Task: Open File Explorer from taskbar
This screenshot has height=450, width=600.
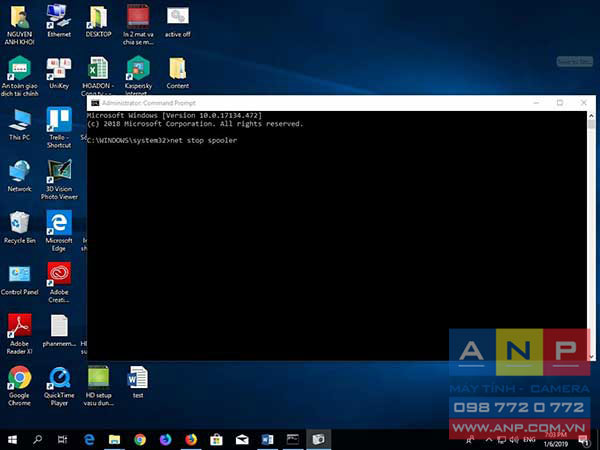Action: click(114, 440)
